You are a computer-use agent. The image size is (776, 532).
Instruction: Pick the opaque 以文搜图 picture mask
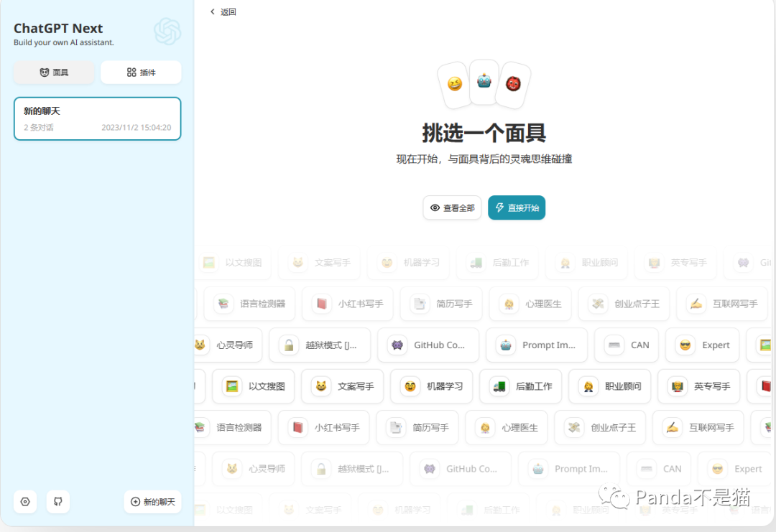[254, 386]
